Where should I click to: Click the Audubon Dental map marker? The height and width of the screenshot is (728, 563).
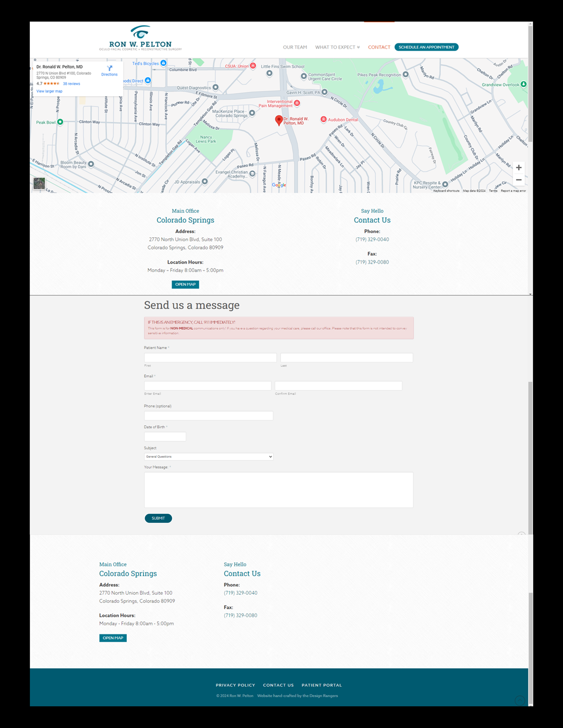323,119
